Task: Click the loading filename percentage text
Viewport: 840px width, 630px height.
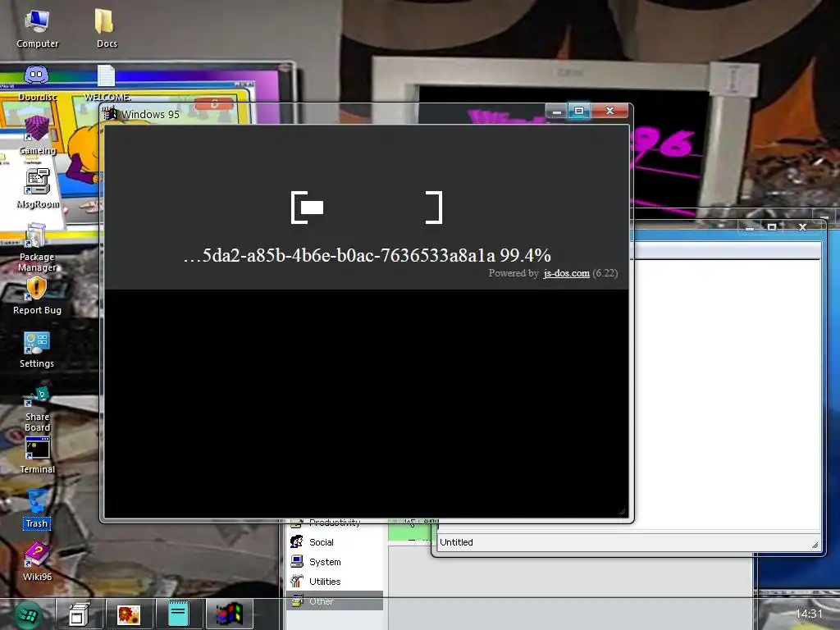Action: click(367, 256)
